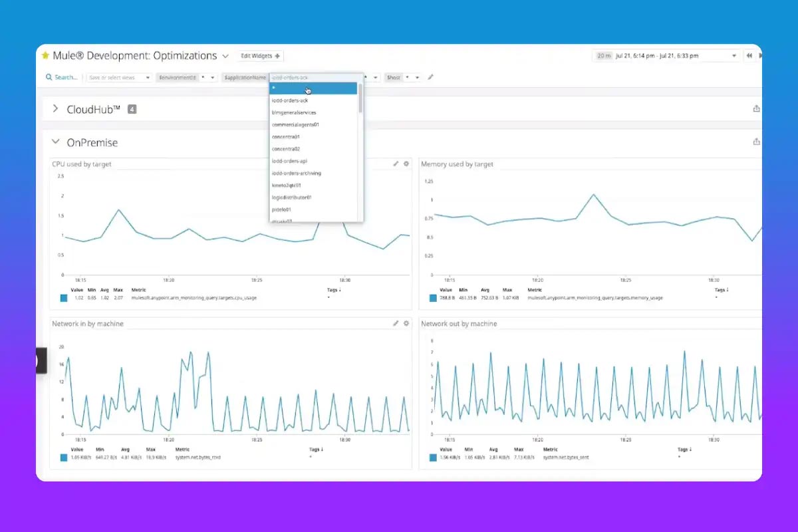798x532 pixels.
Task: Choose bimgeneralservices from the application list
Action: (x=313, y=112)
